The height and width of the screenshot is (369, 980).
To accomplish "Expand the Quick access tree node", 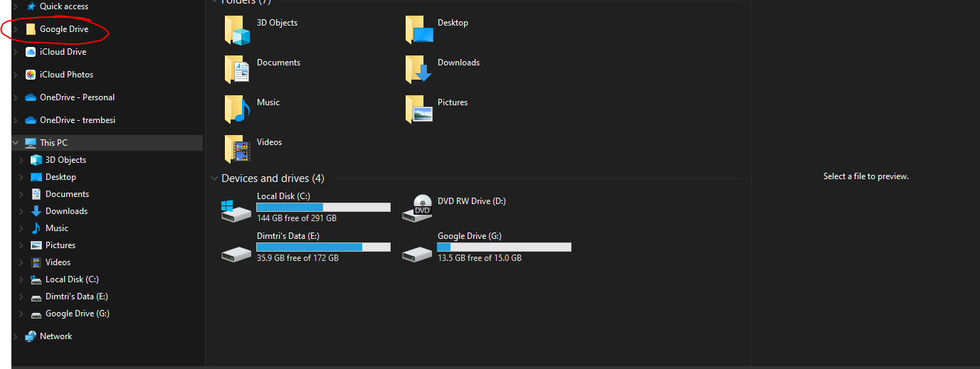I will point(15,6).
